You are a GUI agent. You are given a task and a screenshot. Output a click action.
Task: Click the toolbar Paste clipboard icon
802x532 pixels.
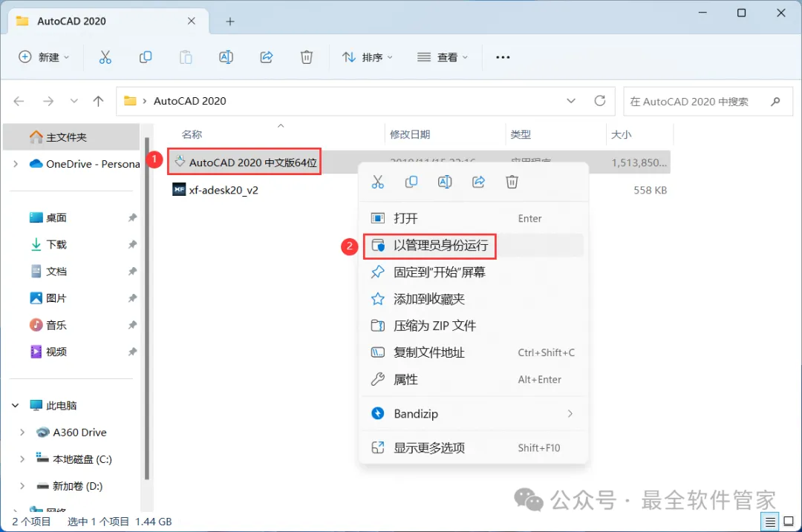[186, 57]
